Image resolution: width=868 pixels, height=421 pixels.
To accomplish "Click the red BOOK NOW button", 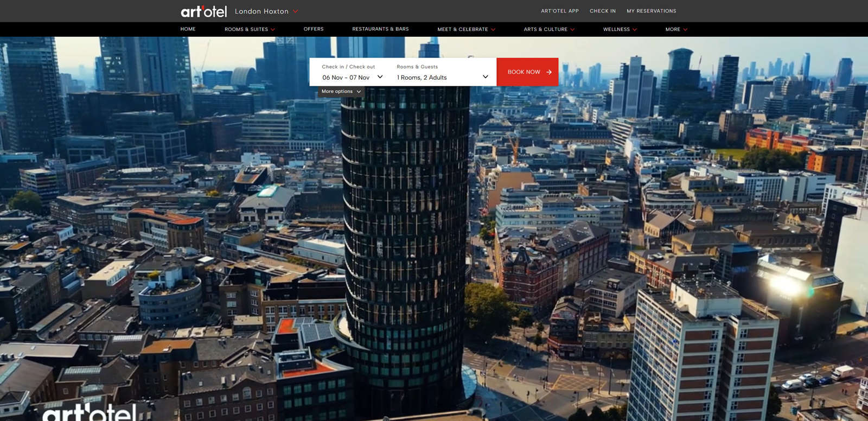I will 527,72.
